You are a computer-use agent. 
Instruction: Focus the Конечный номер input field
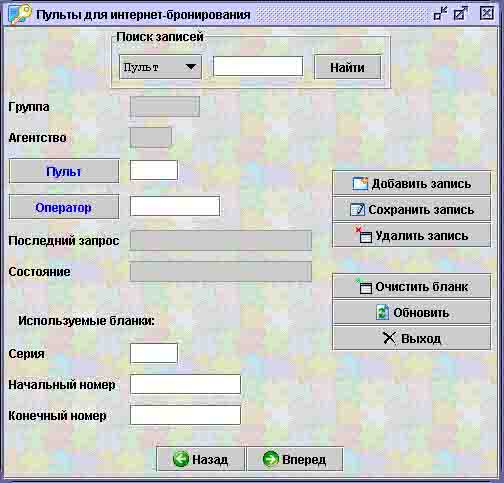point(185,415)
